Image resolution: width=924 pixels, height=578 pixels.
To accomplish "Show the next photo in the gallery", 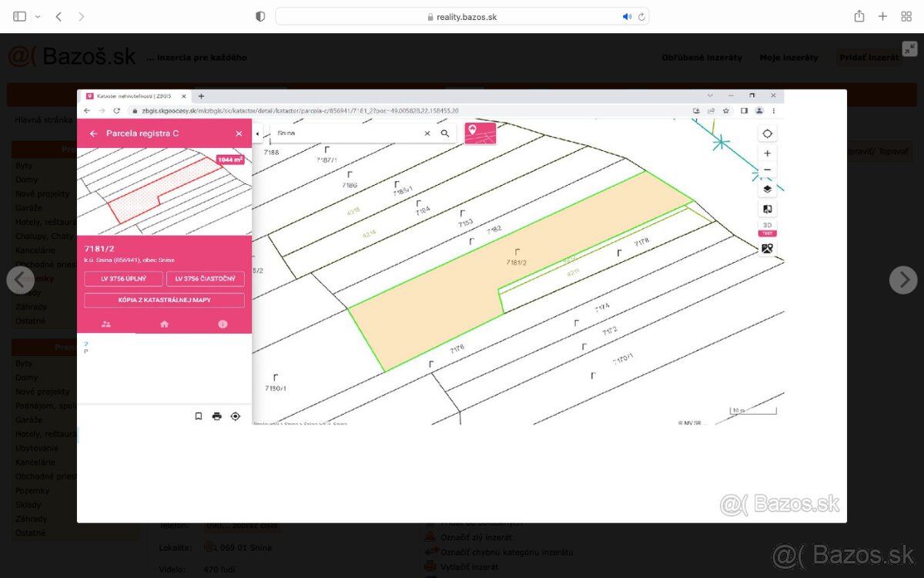I will click(x=903, y=280).
